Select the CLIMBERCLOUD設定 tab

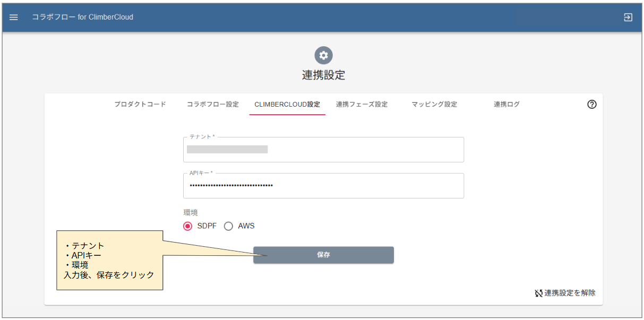click(x=287, y=105)
